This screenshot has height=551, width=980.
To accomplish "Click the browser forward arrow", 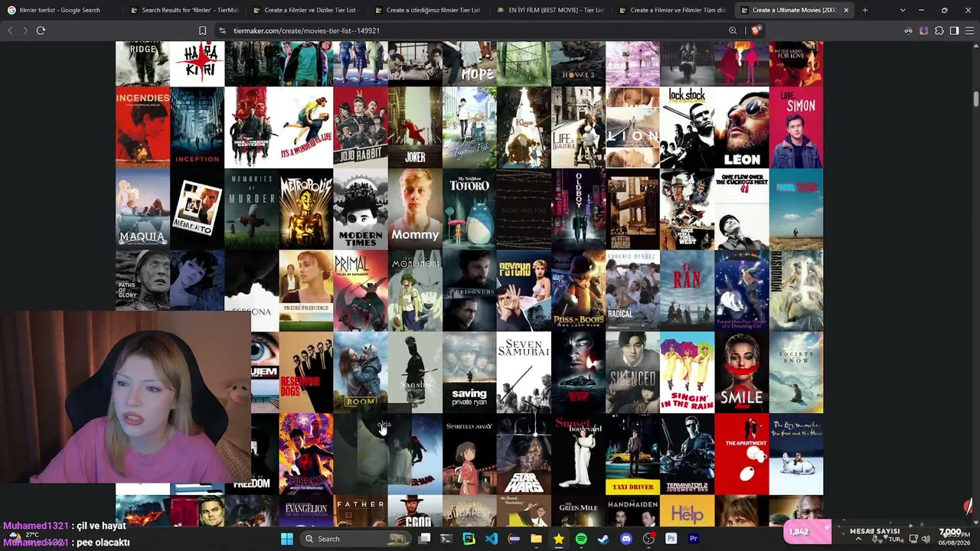I will coord(24,31).
